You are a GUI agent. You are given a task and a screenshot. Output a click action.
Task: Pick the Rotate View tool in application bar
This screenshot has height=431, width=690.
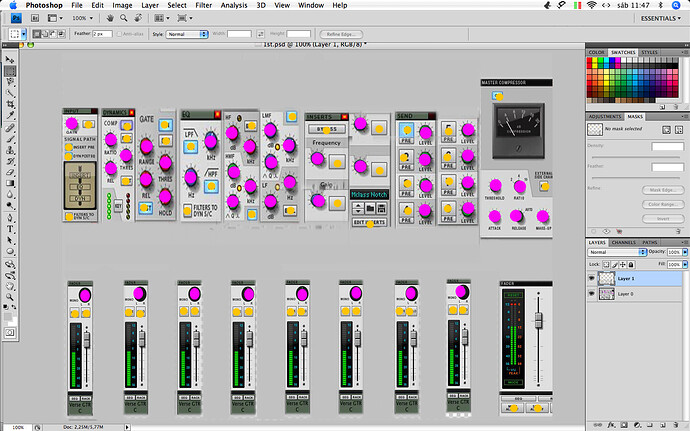point(138,18)
